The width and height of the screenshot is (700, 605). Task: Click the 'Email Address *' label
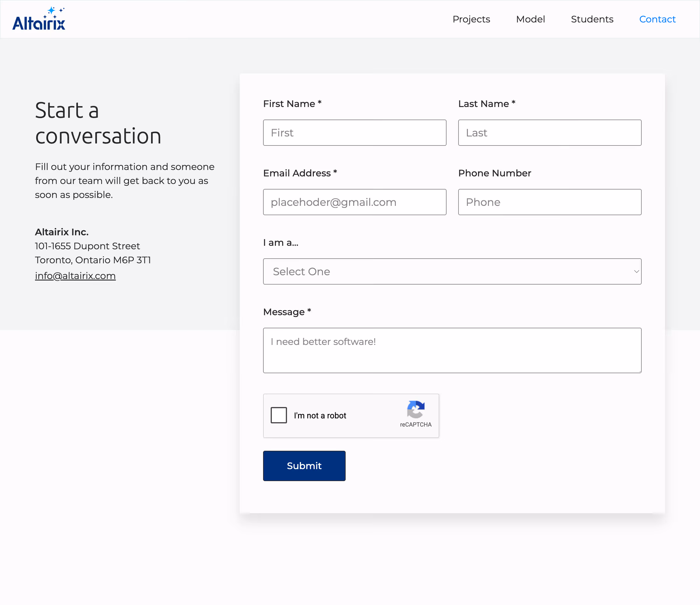pyautogui.click(x=300, y=173)
